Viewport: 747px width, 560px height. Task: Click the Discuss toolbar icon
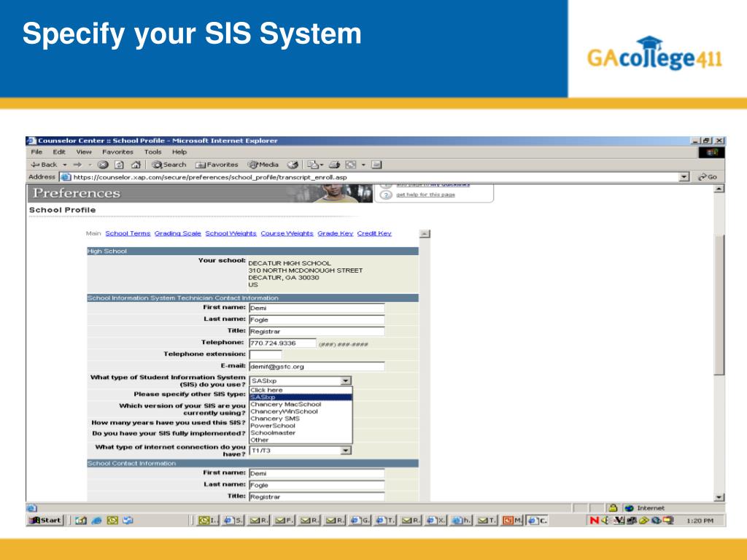pos(376,165)
